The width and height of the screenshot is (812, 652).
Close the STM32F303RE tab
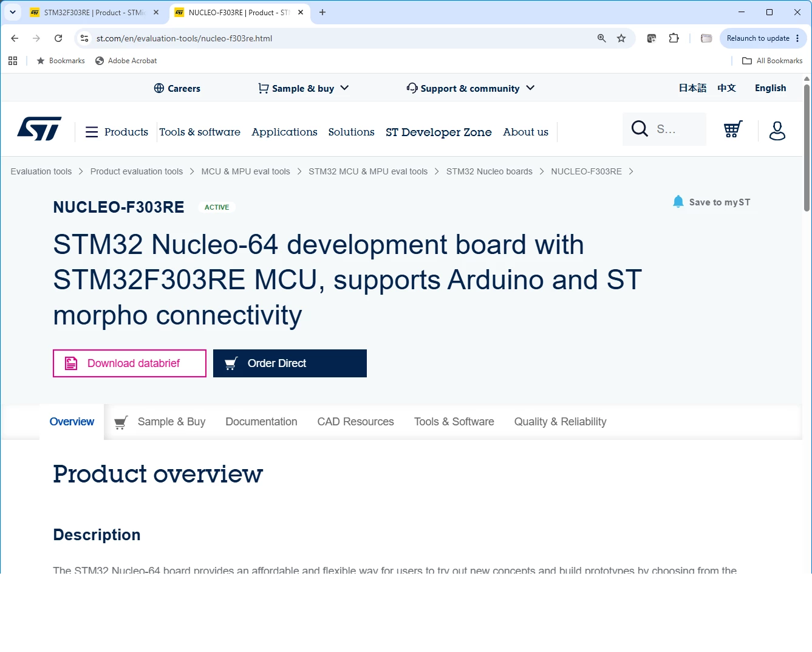click(156, 12)
